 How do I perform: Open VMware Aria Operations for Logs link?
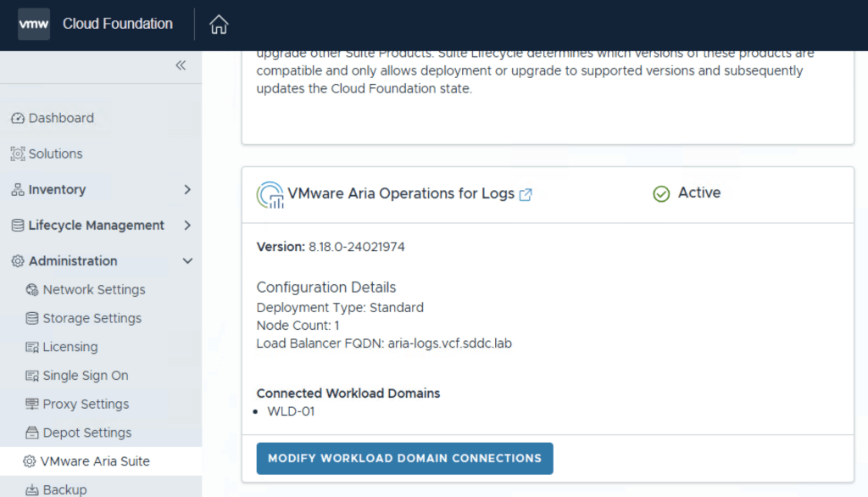(400, 193)
